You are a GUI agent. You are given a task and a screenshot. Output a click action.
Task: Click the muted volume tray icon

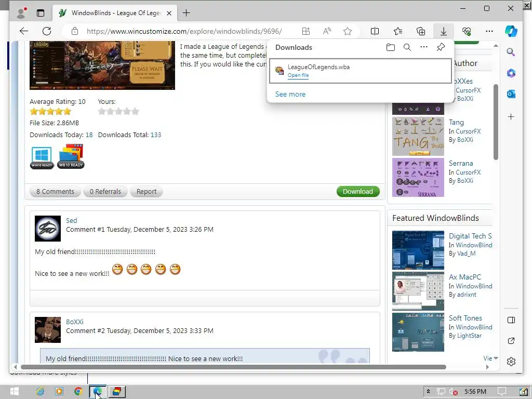point(453,392)
